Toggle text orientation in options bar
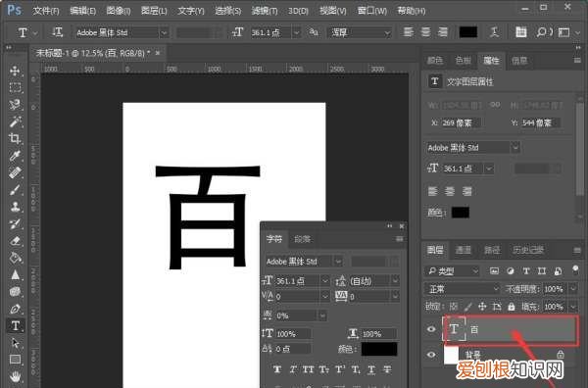This screenshot has width=588, height=388. point(58,32)
